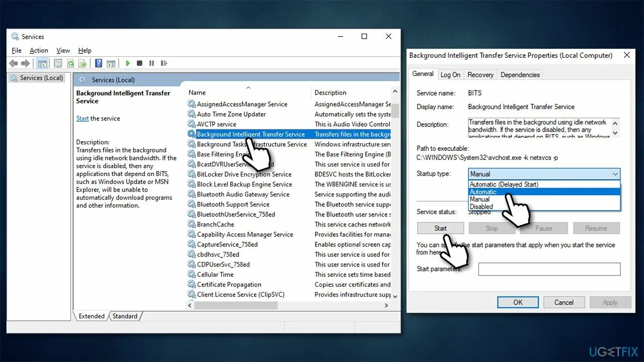Viewport: 644px width, 362px height.
Task: Click the Forward arrow in Services toolbar
Action: [x=25, y=63]
